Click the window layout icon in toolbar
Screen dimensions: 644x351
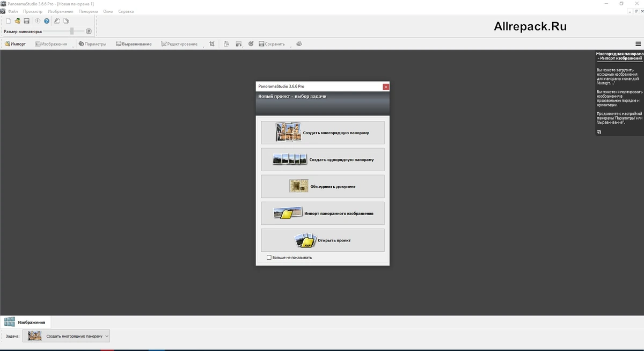[x=238, y=44]
